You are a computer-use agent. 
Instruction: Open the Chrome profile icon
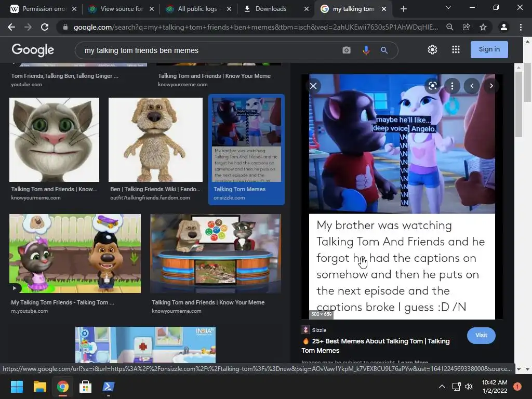(x=504, y=27)
